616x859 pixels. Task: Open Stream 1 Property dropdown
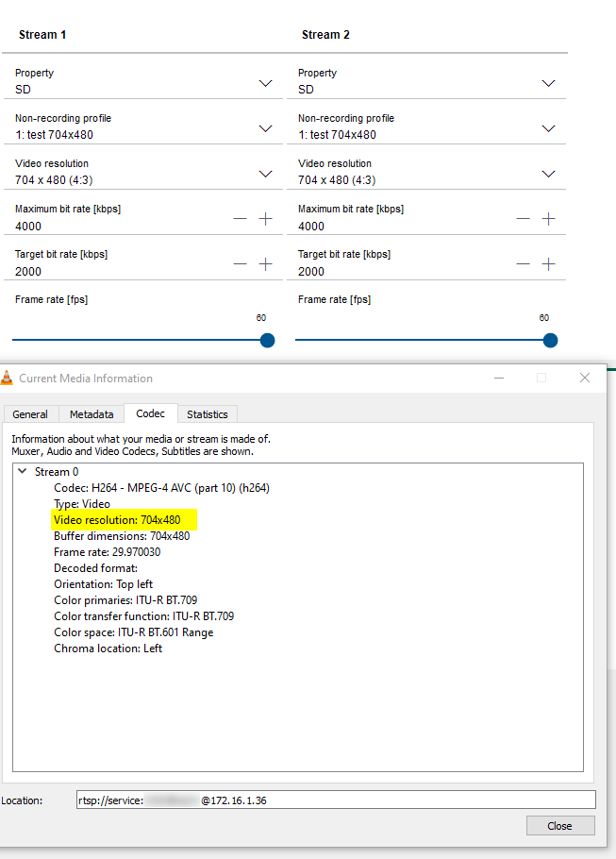coord(265,83)
